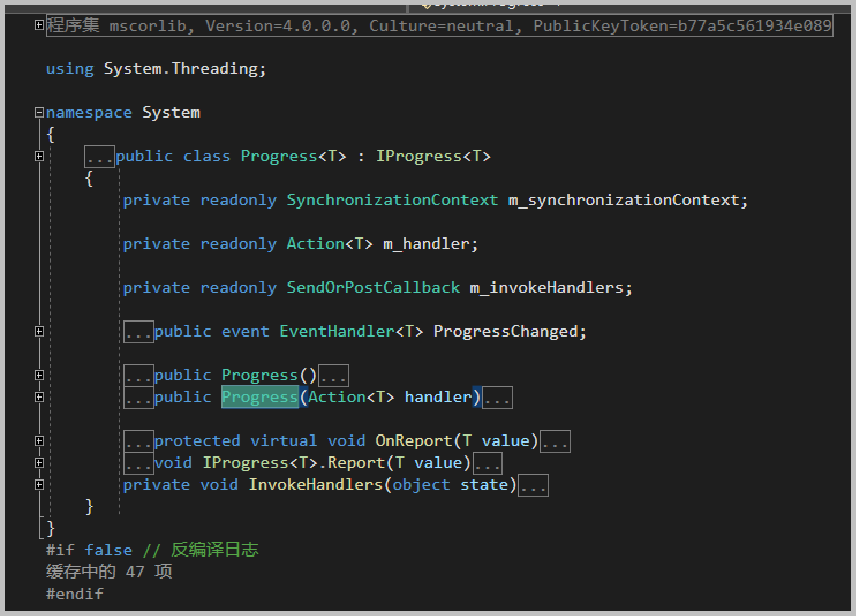Click the ellipsis box after InvokeHandlers(object state)
This screenshot has height=616, width=856.
533,485
